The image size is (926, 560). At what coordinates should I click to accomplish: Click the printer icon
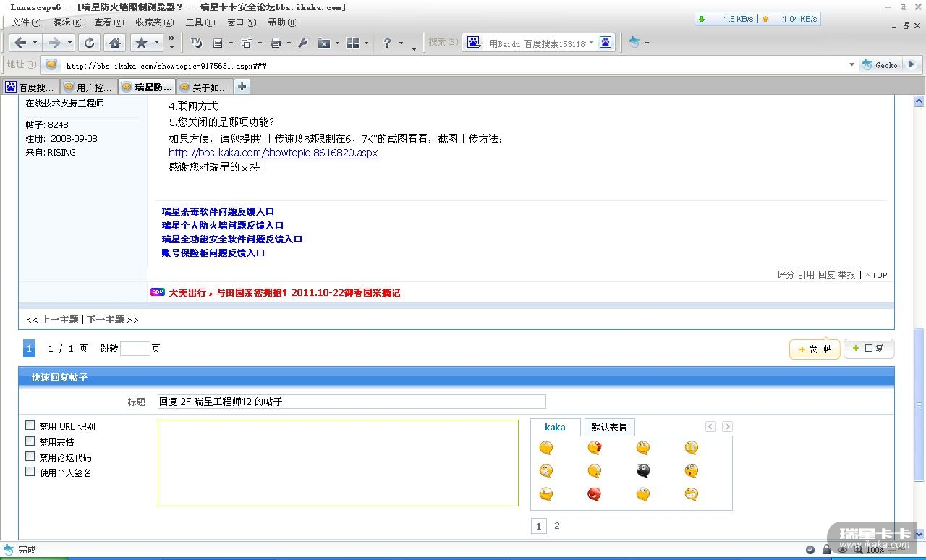point(275,43)
